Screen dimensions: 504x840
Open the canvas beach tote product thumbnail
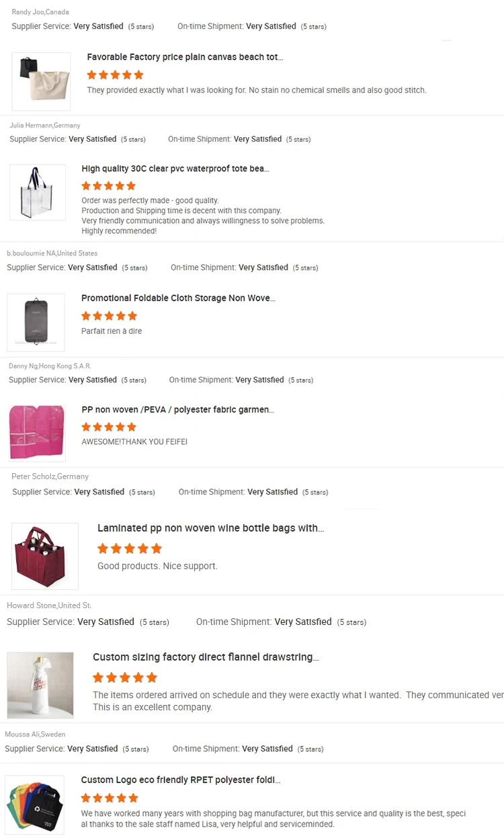[41, 81]
